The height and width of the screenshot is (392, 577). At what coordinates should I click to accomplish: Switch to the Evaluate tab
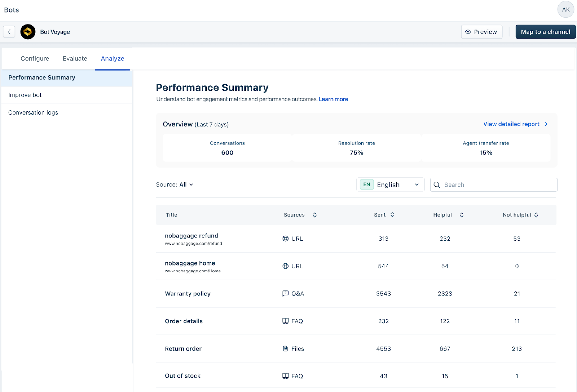pos(75,59)
